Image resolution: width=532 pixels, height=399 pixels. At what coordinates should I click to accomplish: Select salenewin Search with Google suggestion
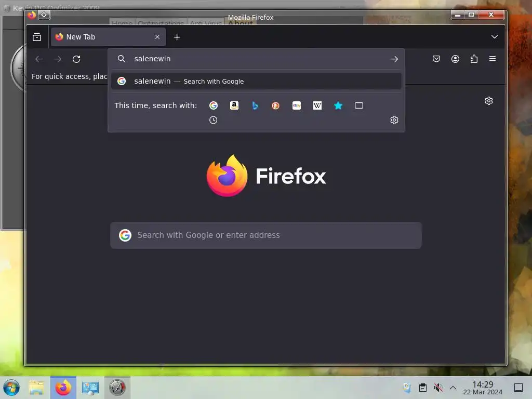[256, 81]
